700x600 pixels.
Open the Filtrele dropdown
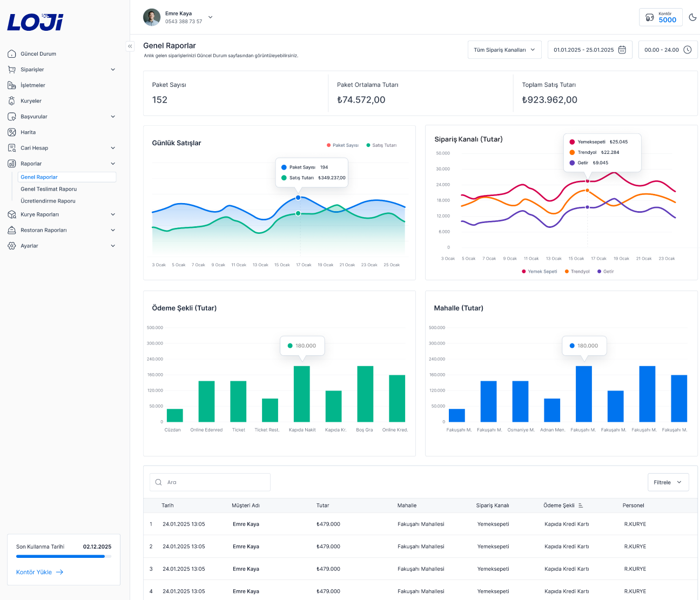coord(668,482)
